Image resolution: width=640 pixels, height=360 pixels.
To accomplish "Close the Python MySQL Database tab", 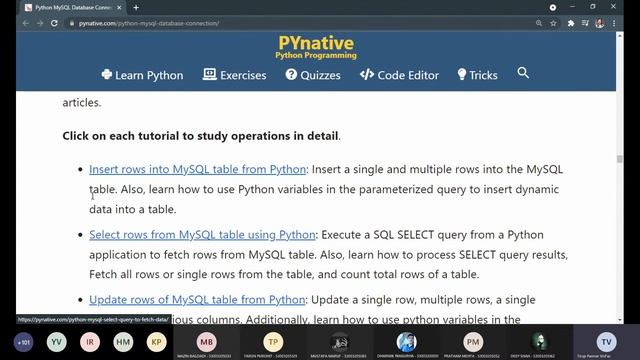I will pos(119,7).
